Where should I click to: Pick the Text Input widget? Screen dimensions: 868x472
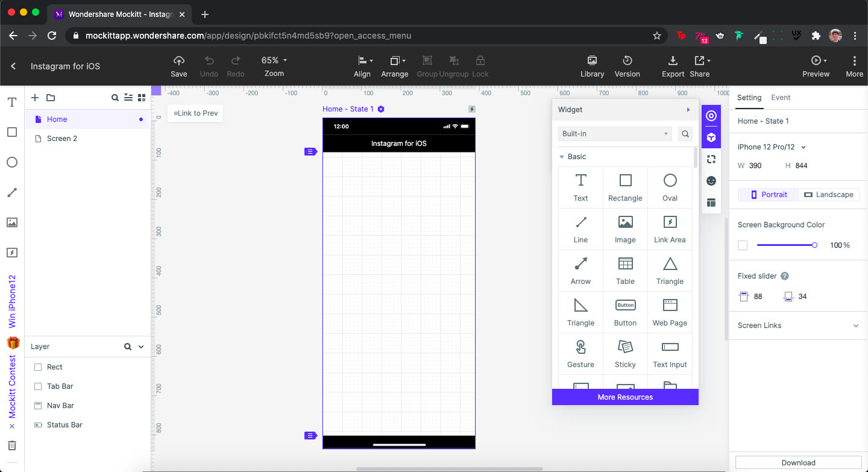click(670, 354)
